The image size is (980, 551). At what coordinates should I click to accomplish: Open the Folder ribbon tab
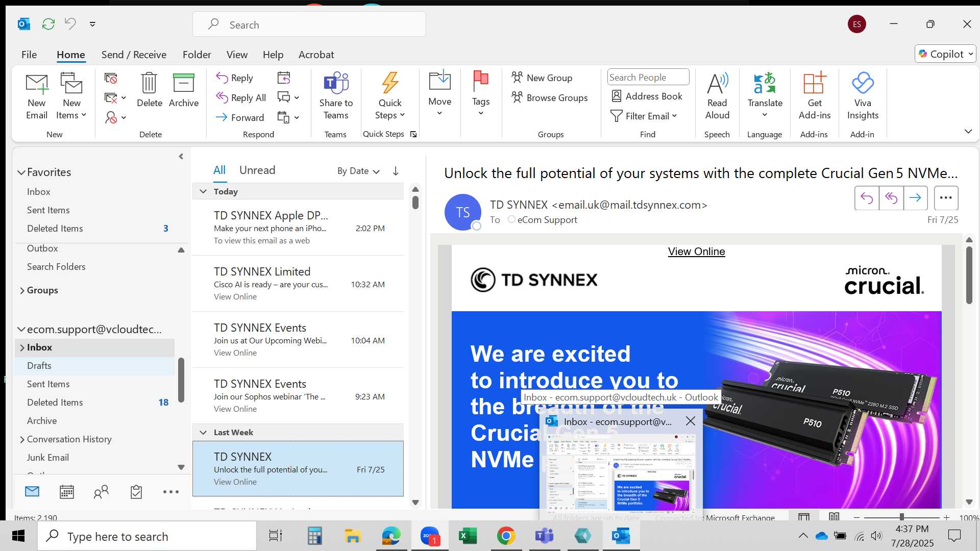197,55
